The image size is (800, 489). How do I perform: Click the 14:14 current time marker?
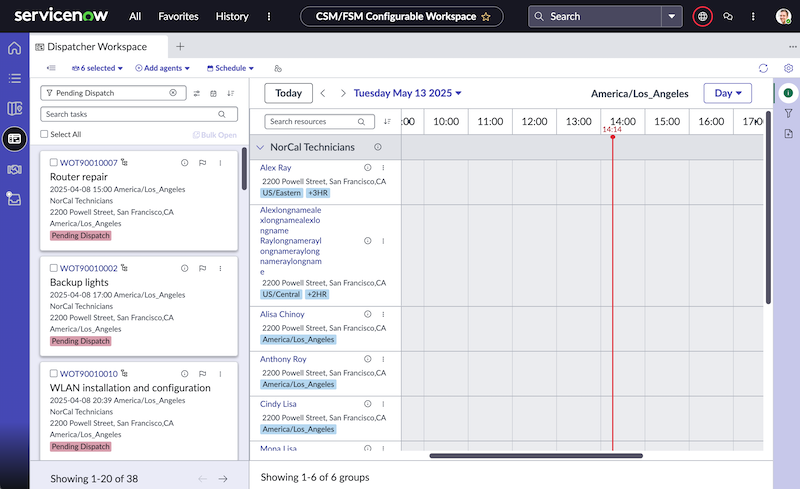click(612, 130)
